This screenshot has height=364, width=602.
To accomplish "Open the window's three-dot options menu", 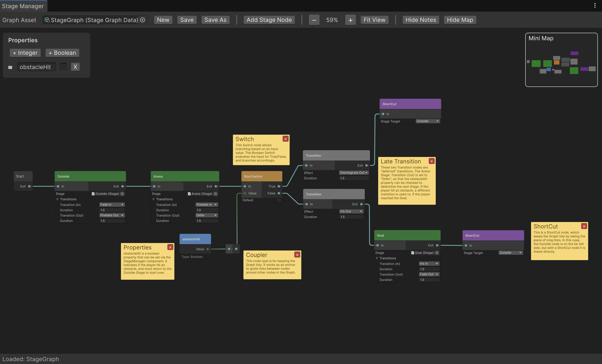I will pyautogui.click(x=595, y=6).
